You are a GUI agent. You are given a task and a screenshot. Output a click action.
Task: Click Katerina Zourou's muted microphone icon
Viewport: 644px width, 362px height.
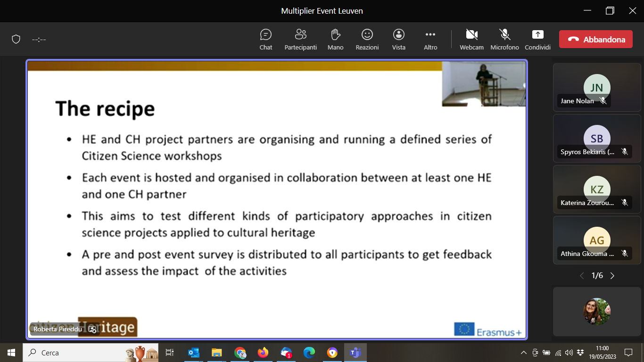(625, 203)
